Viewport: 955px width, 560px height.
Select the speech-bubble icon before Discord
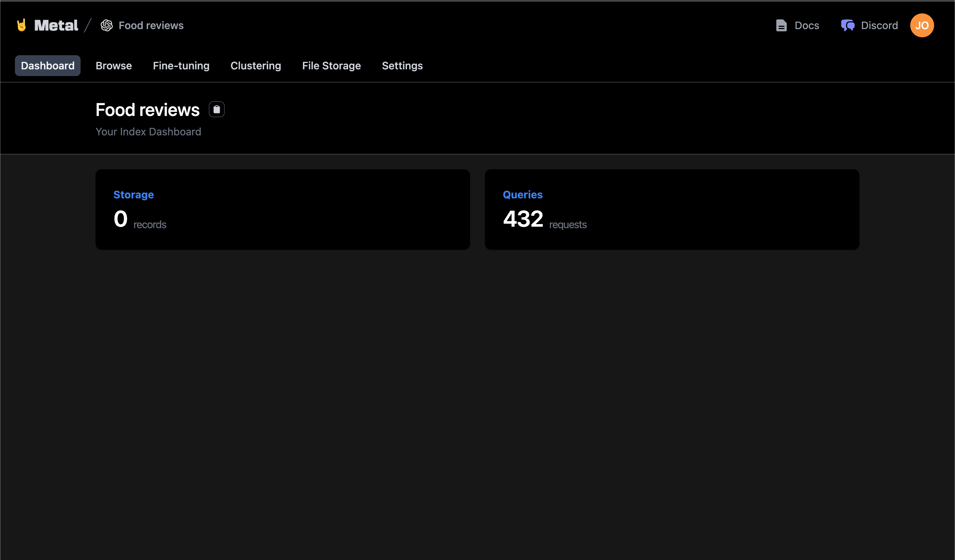coord(848,25)
